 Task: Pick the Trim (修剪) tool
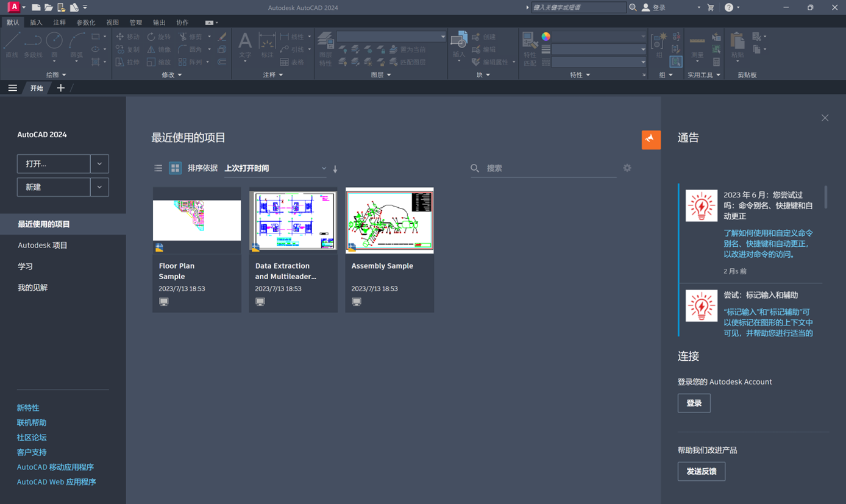(191, 37)
